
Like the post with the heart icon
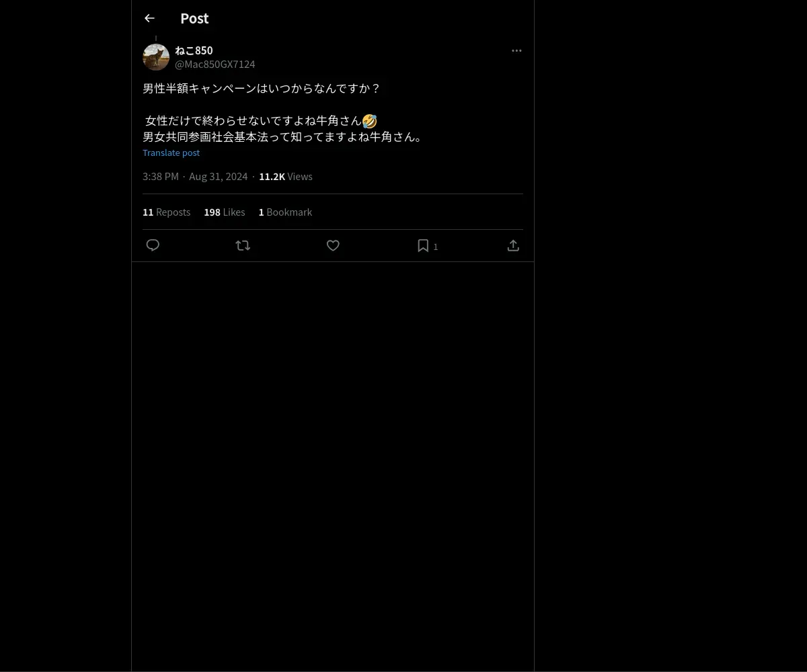click(x=333, y=245)
